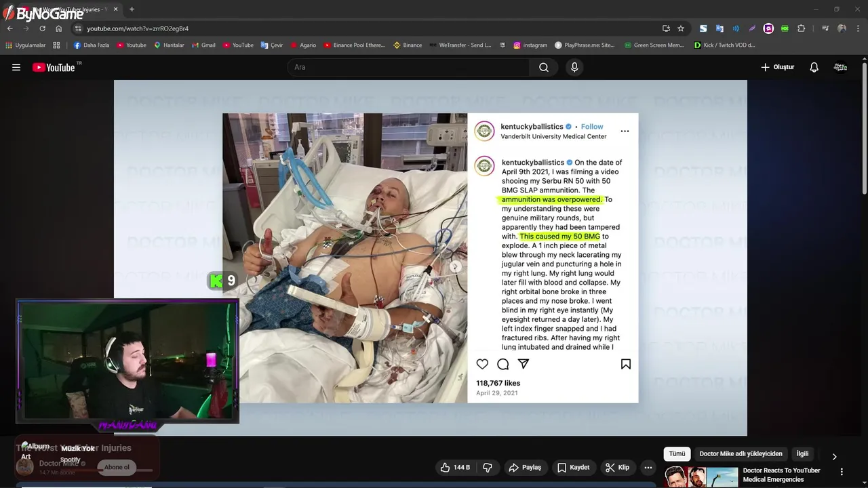Viewport: 868px width, 488px height.
Task: Open the Green Screen Mem... bookmark
Action: coord(654,45)
